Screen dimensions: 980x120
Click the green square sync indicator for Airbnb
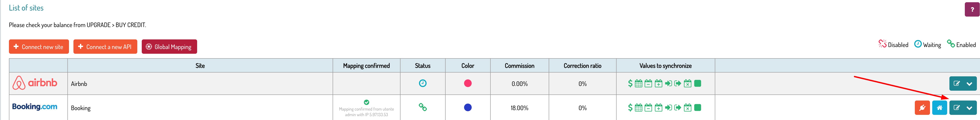[697, 84]
